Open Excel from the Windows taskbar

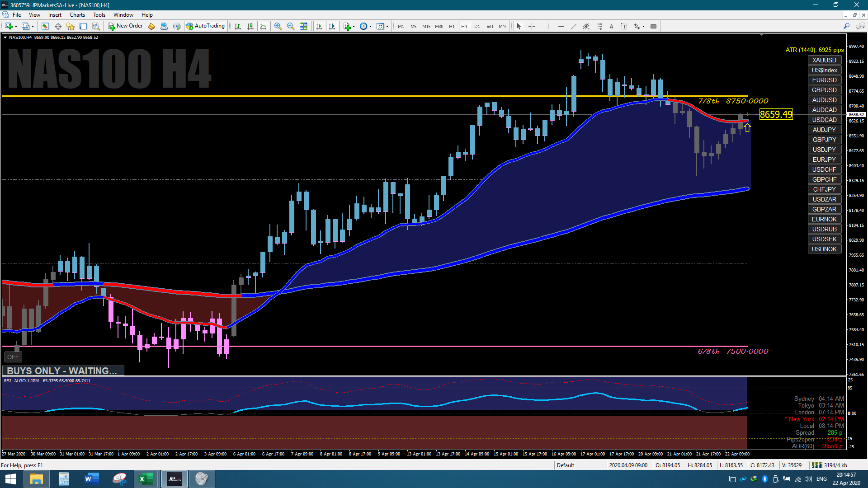click(x=146, y=479)
